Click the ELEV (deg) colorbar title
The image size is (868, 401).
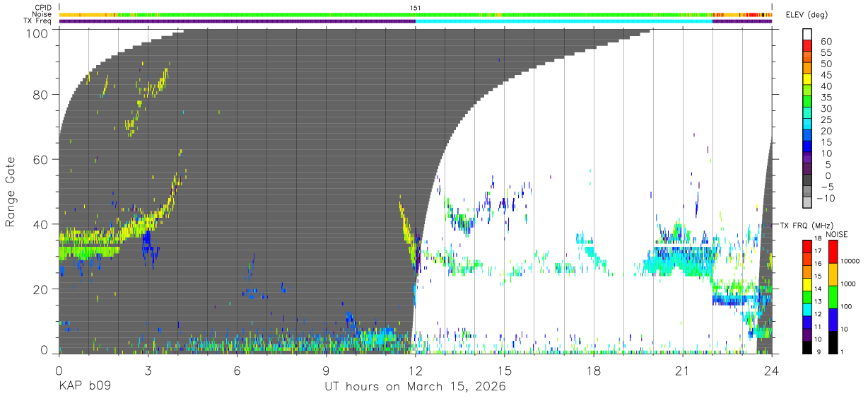(807, 14)
